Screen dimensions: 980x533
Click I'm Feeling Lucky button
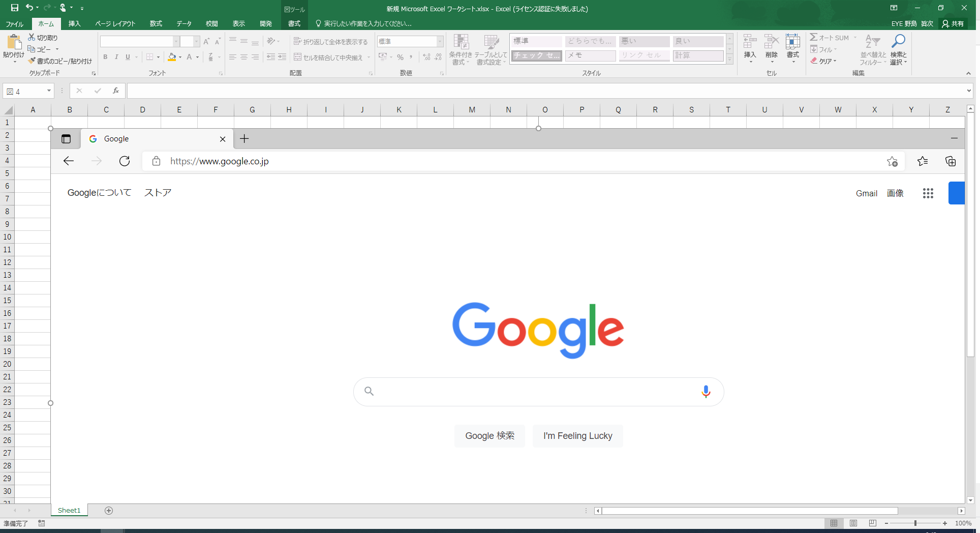pyautogui.click(x=578, y=436)
